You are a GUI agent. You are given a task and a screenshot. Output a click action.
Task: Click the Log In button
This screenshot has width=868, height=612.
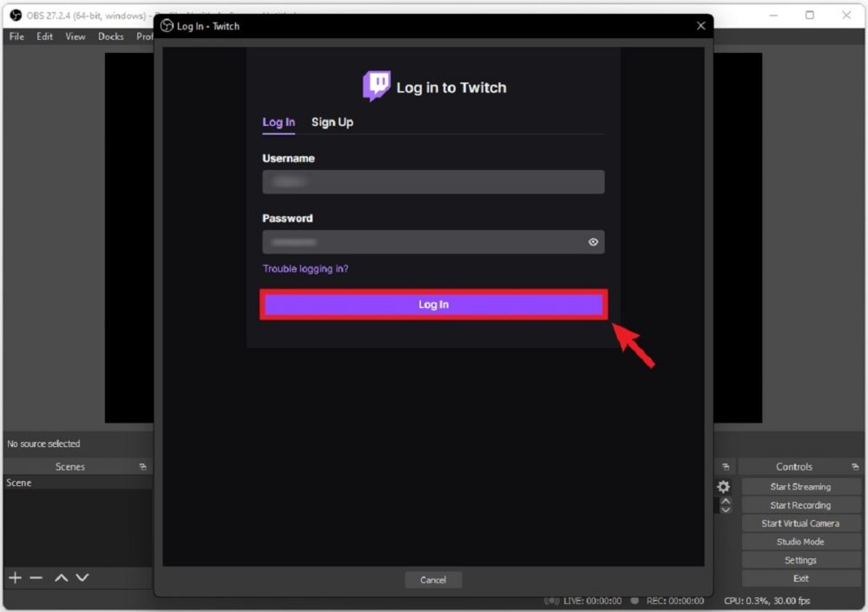(433, 305)
